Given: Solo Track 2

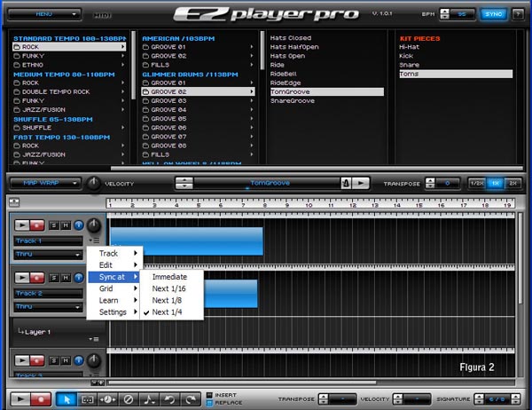Looking at the screenshot, I should click(53, 278).
